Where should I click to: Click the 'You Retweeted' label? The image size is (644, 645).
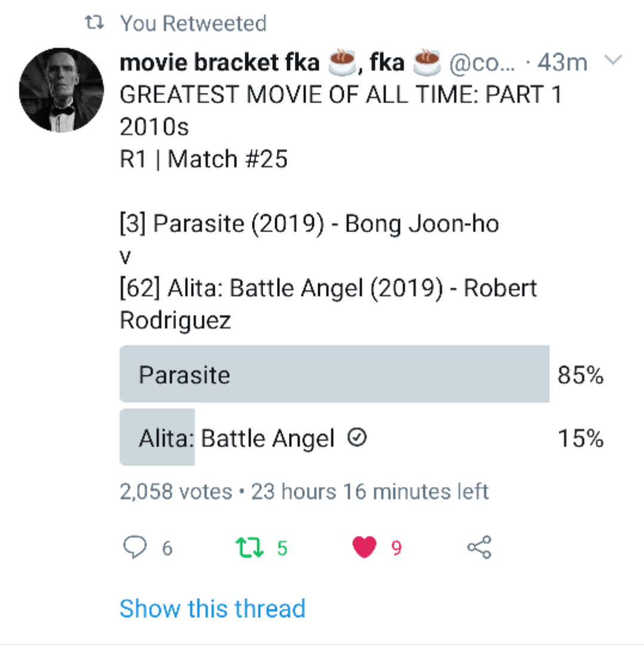coord(193,23)
